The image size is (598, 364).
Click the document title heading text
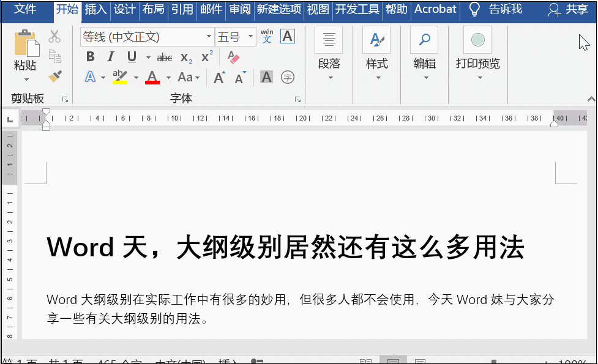[x=285, y=247]
